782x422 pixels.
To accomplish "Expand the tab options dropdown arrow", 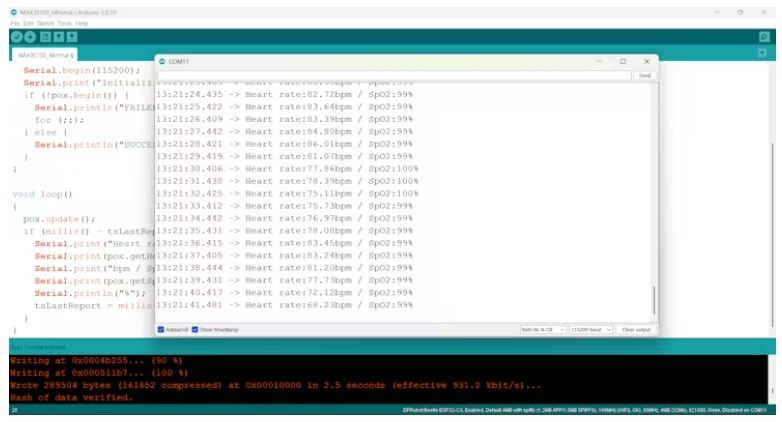I will click(765, 54).
